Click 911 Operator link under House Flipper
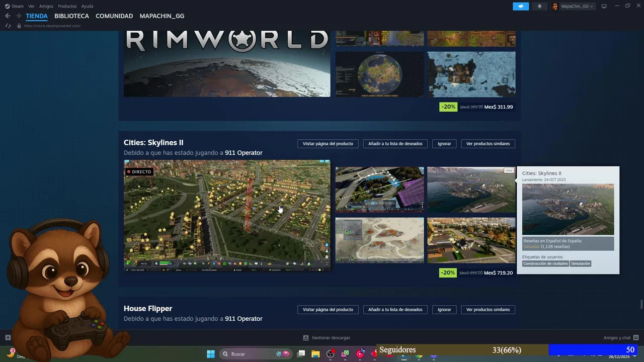 click(244, 319)
